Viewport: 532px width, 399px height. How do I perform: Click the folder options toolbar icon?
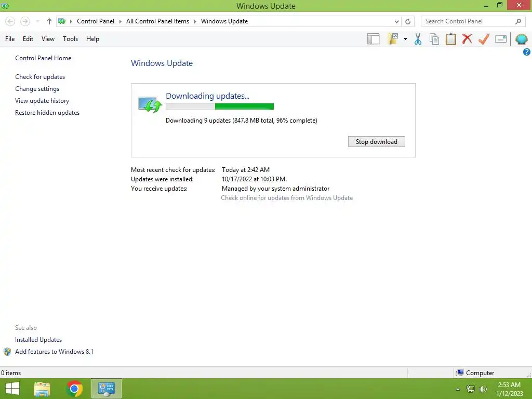coord(393,39)
